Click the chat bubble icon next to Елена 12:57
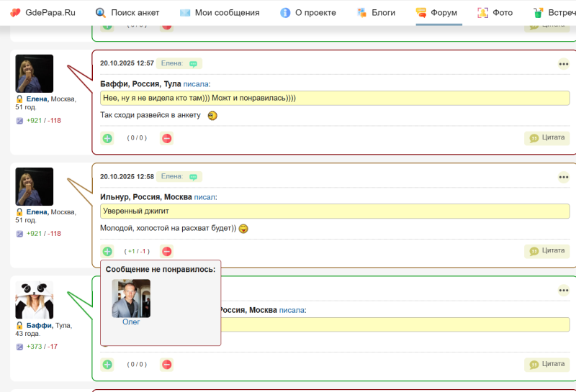Screen dimensions: 576x392 [x=193, y=63]
